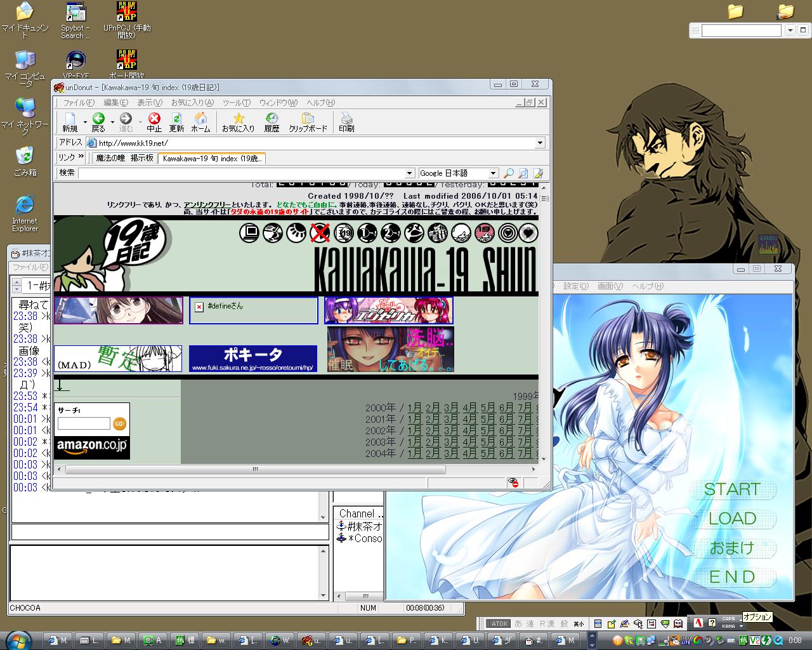Open the Internet Explorer desktop icon
This screenshot has height=650, width=812.
(x=25, y=214)
